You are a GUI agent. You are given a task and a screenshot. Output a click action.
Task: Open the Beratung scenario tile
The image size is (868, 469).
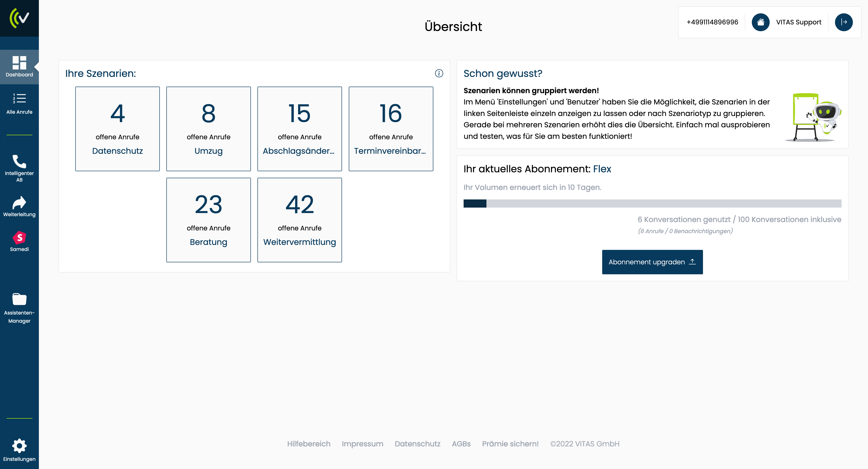click(208, 220)
